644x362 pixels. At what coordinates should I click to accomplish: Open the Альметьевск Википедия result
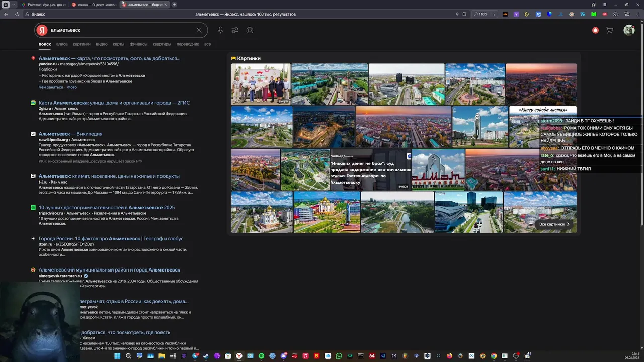coord(70,134)
